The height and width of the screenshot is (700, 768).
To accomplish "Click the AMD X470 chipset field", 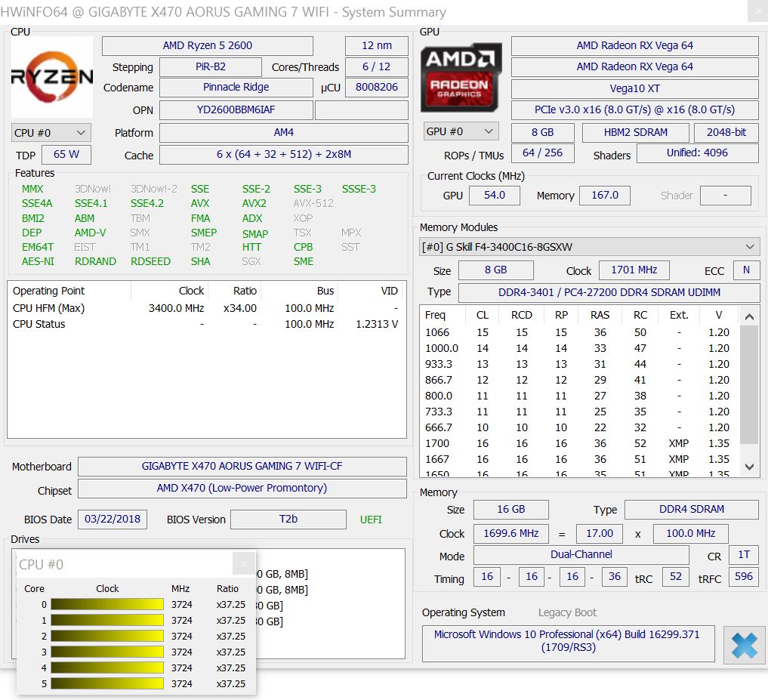I will pos(242,489).
